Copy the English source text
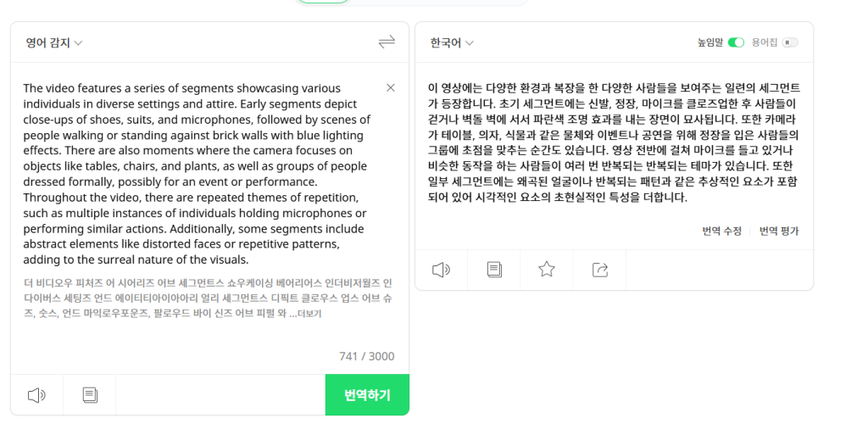Screen dimensions: 868x435 pos(90,395)
